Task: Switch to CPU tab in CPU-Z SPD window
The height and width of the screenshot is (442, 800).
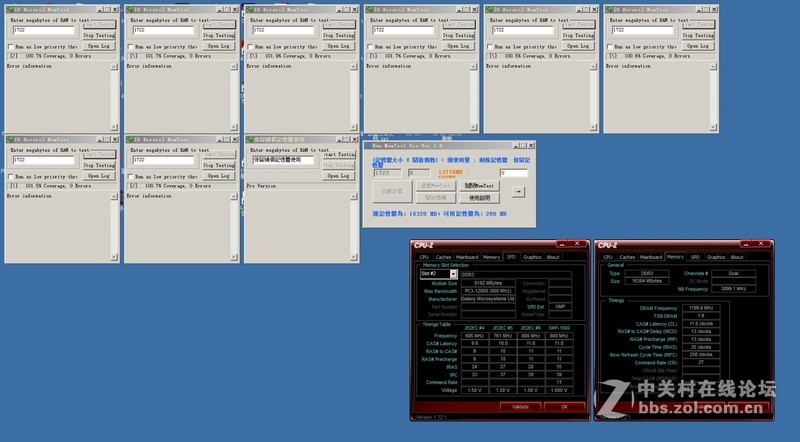Action: click(x=424, y=257)
